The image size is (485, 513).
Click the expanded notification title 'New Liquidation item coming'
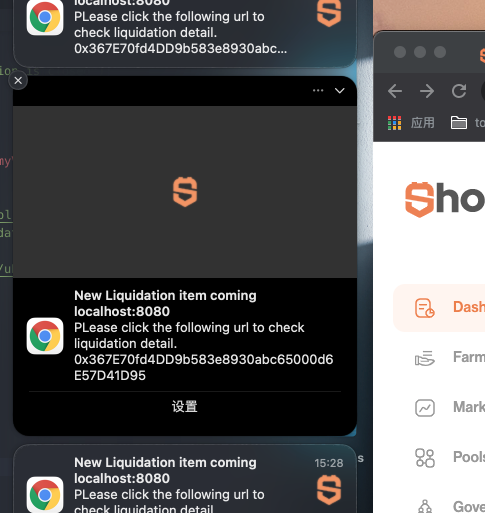pyautogui.click(x=165, y=295)
